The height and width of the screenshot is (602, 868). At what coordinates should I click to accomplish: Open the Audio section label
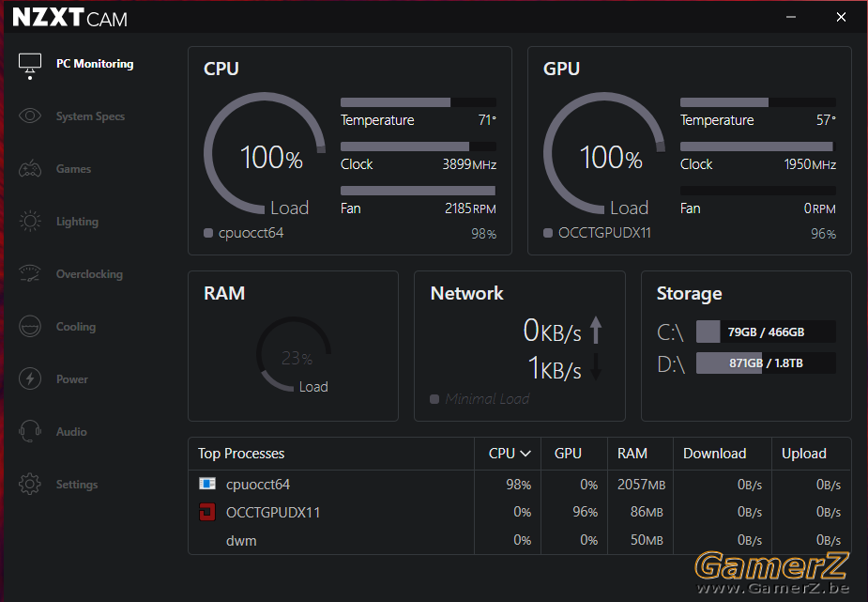[x=71, y=432]
